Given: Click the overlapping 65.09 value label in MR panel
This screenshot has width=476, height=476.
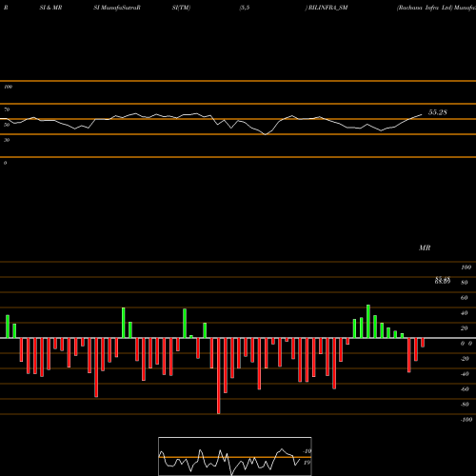Looking at the screenshot, I should pyautogui.click(x=443, y=281).
